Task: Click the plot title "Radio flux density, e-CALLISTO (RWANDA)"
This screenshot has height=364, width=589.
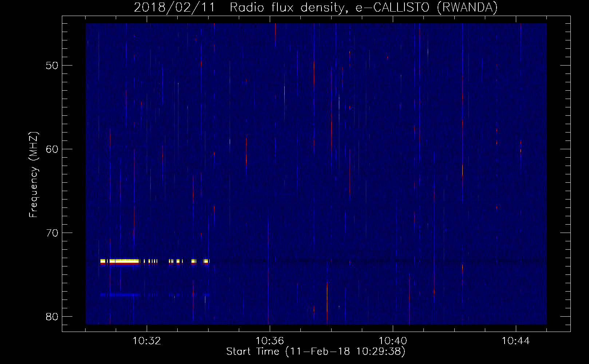Action: pyautogui.click(x=364, y=7)
